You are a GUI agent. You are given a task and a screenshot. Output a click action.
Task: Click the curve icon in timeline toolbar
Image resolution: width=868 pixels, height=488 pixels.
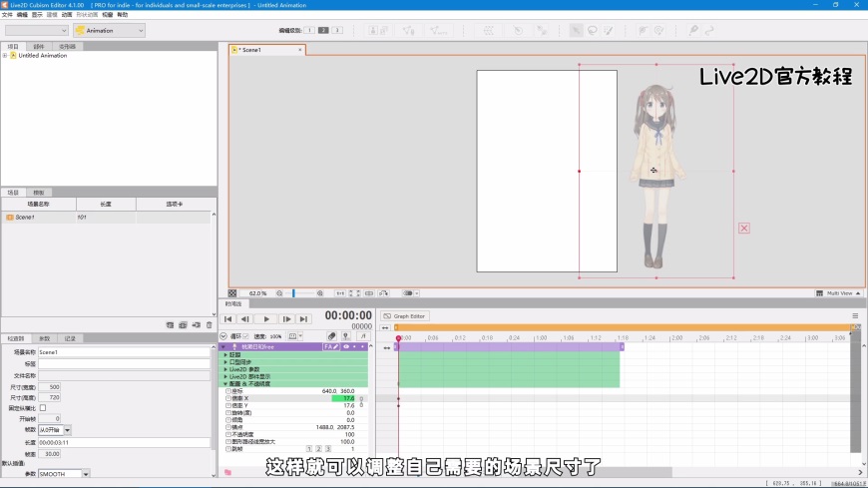pyautogui.click(x=363, y=336)
